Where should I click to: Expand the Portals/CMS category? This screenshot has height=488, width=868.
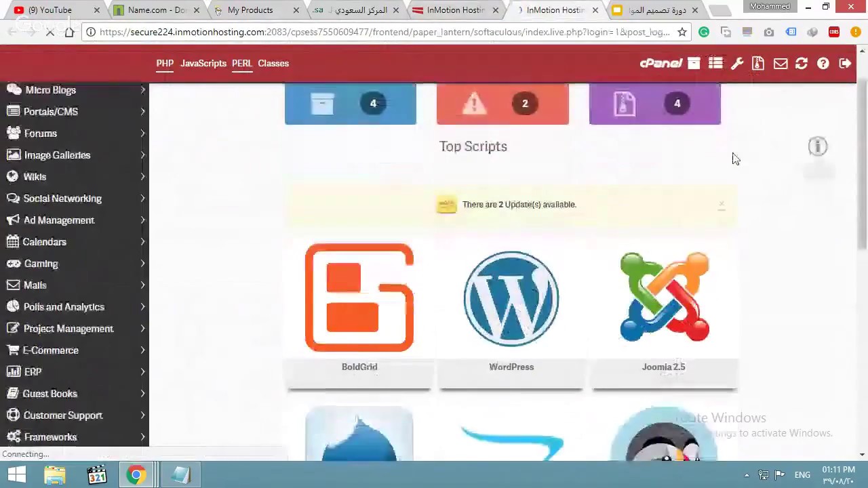click(75, 112)
